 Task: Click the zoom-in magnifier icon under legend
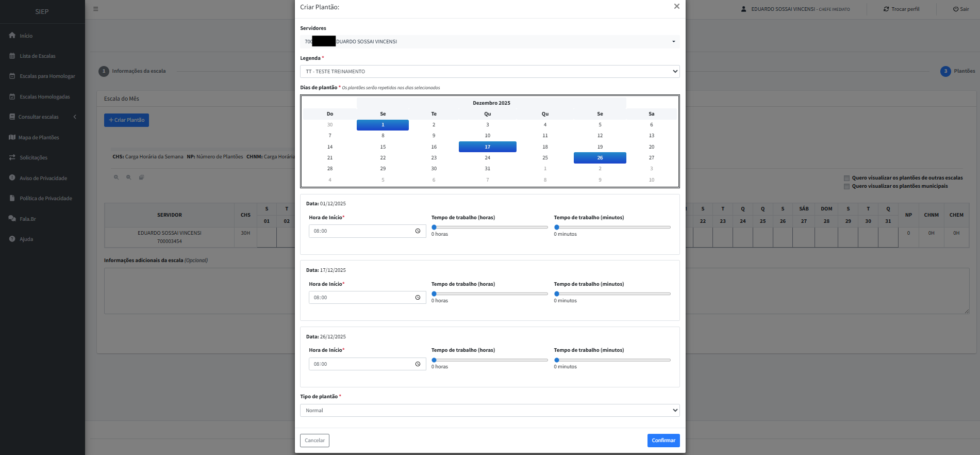pos(117,177)
